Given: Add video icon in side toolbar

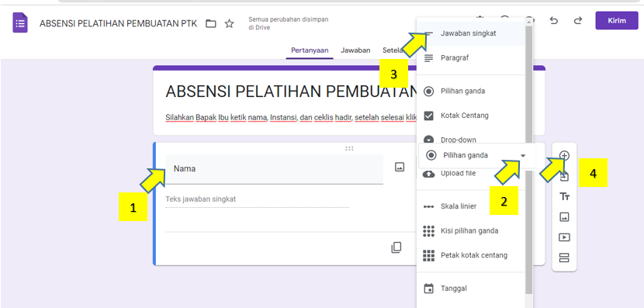Looking at the screenshot, I should 564,237.
